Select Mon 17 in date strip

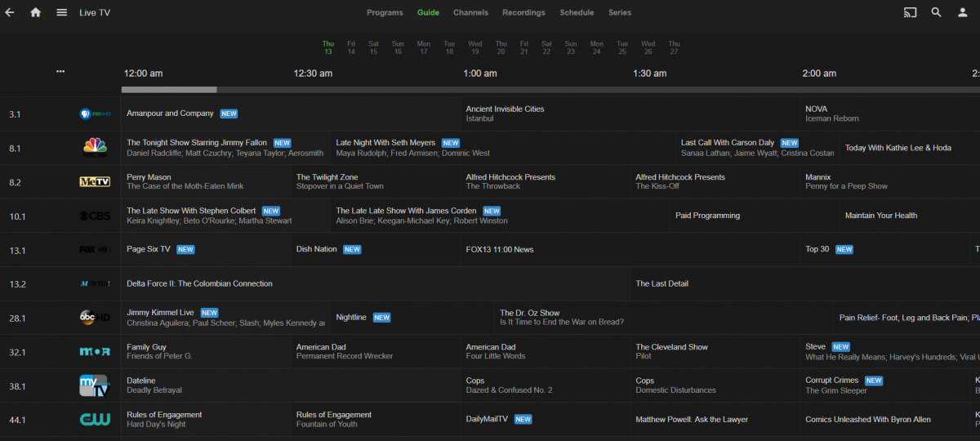pyautogui.click(x=423, y=47)
